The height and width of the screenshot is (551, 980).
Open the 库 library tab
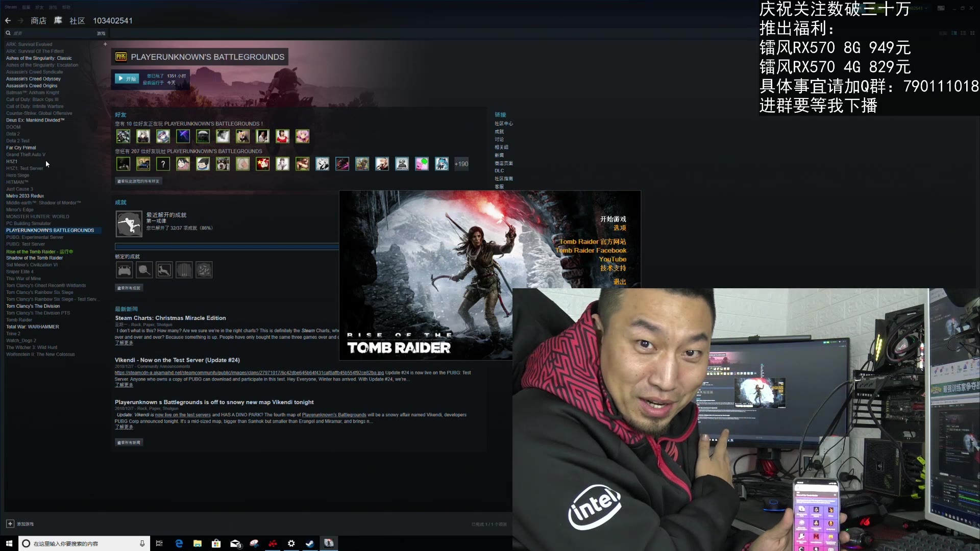pyautogui.click(x=58, y=20)
